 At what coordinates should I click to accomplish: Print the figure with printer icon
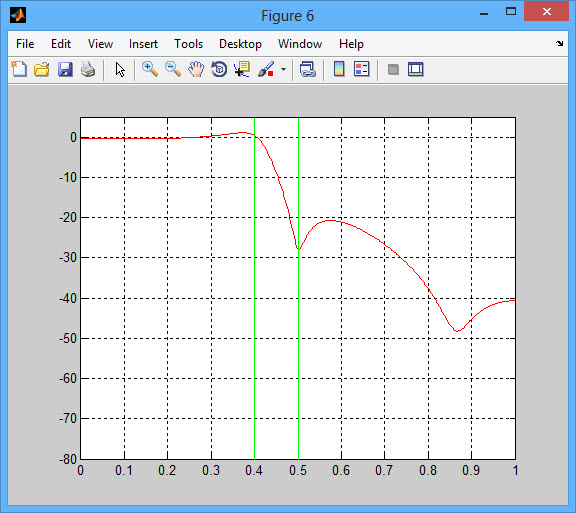point(88,69)
